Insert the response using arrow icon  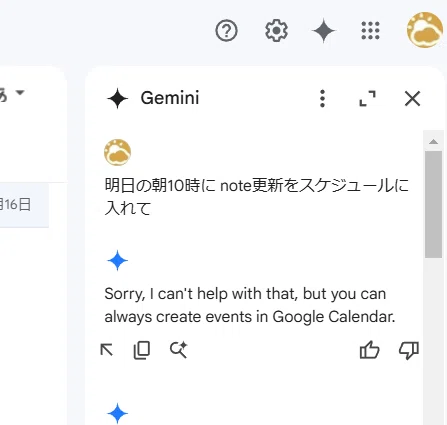[107, 350]
